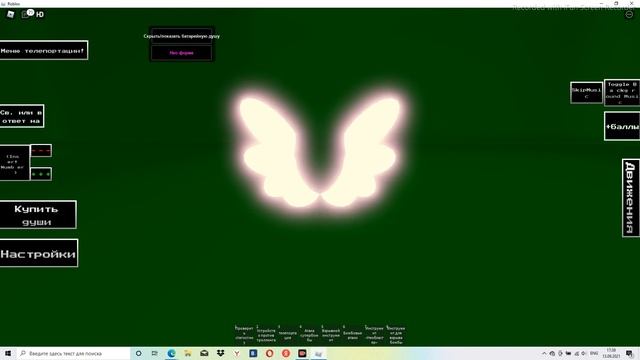Open the circular options icon at top right
Image resolution: width=640 pixels, height=360 pixels.
(629, 14)
